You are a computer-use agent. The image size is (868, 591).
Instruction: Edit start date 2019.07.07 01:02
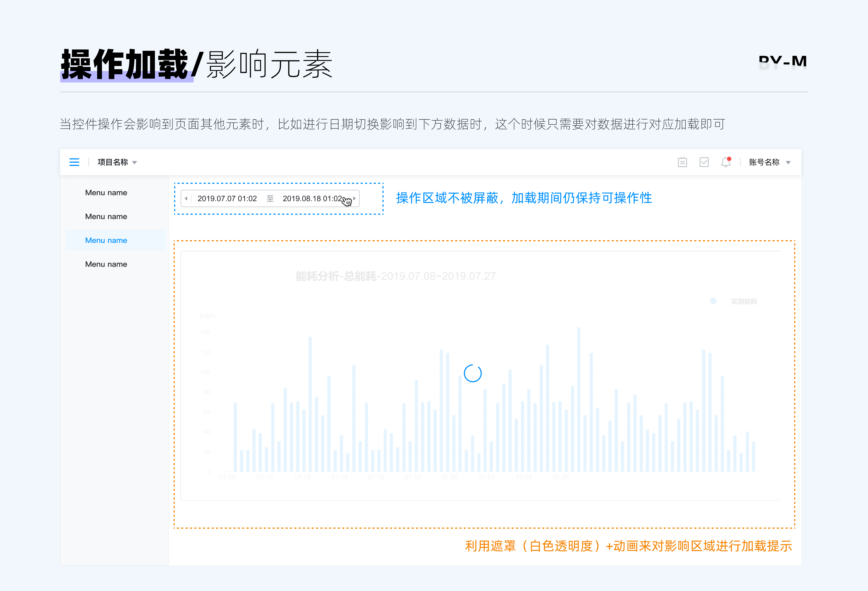pyautogui.click(x=227, y=198)
